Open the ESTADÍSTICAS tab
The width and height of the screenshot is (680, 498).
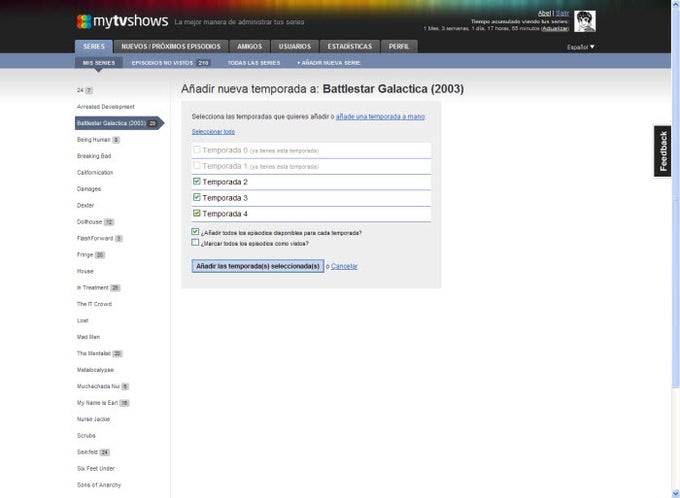[x=350, y=46]
